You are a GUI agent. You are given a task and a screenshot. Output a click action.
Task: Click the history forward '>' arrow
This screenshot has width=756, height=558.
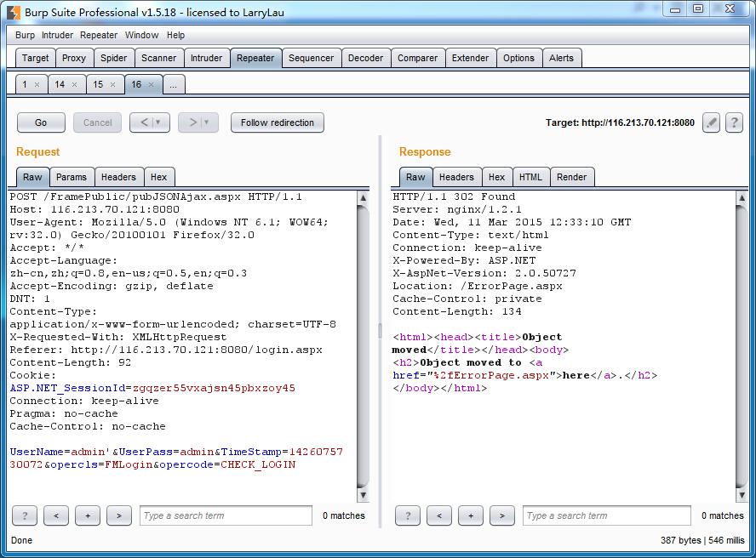[x=192, y=122]
